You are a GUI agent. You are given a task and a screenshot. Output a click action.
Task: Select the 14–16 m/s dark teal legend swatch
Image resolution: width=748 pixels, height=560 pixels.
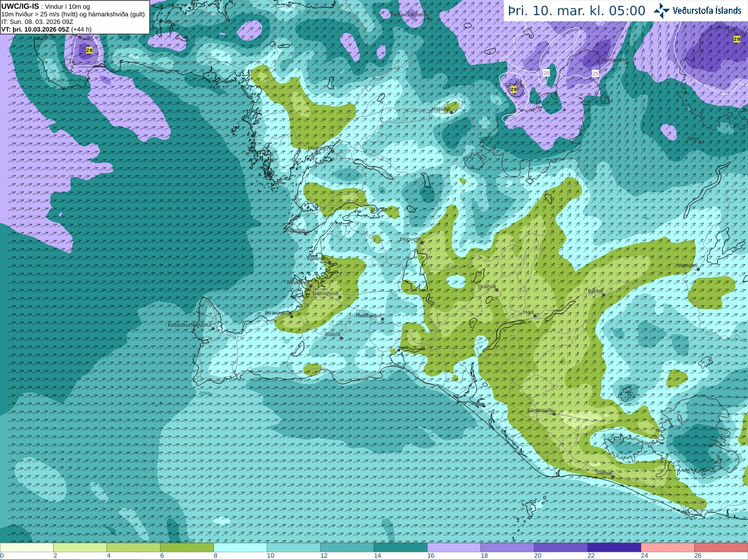point(401,548)
